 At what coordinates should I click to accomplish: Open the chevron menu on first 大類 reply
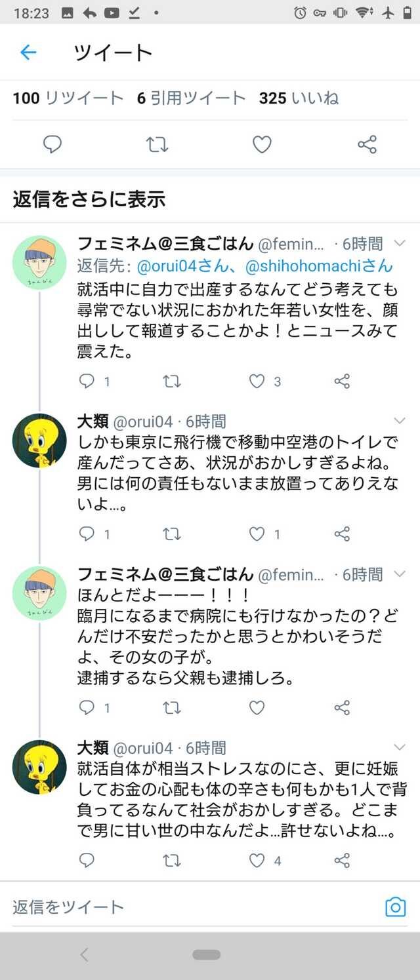(399, 420)
